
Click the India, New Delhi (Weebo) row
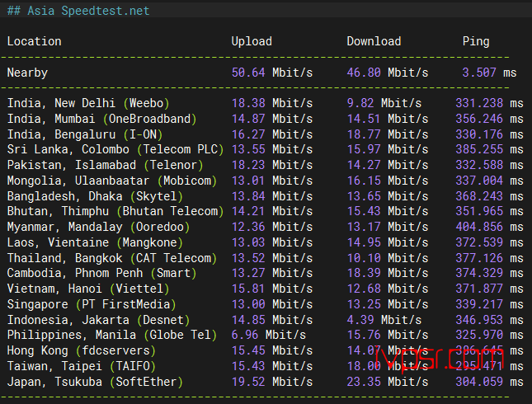(x=265, y=103)
